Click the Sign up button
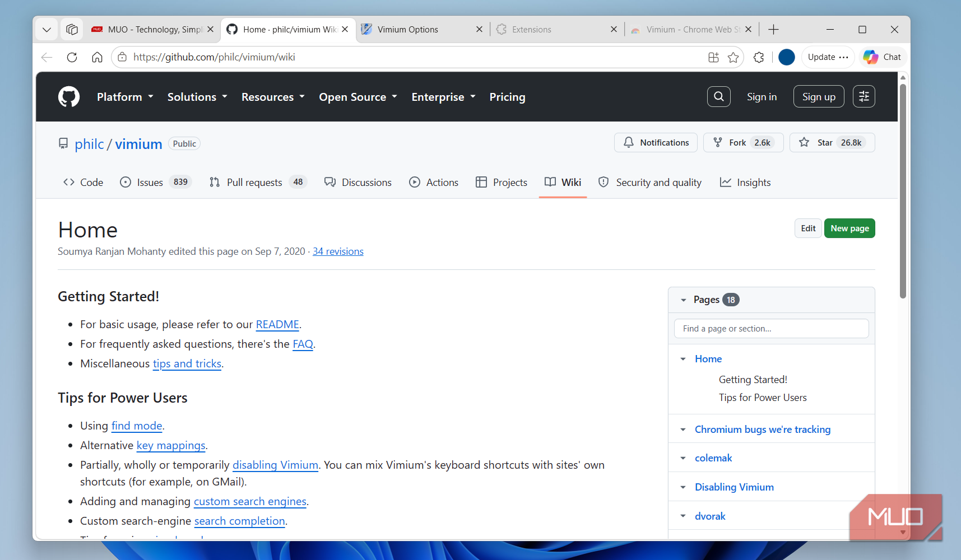The height and width of the screenshot is (560, 961). pyautogui.click(x=819, y=96)
